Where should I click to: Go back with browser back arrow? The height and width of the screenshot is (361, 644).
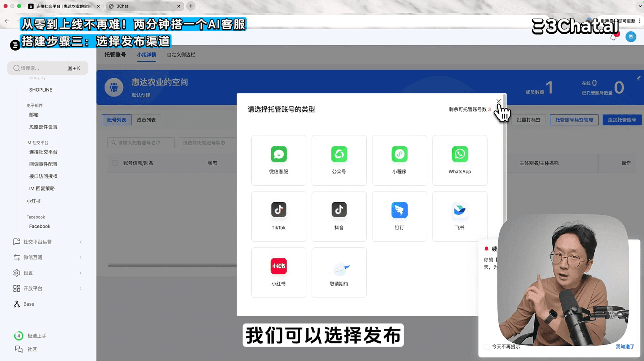7,21
